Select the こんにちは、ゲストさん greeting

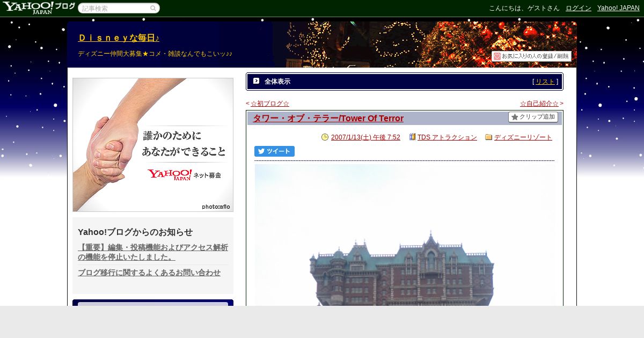(x=524, y=8)
